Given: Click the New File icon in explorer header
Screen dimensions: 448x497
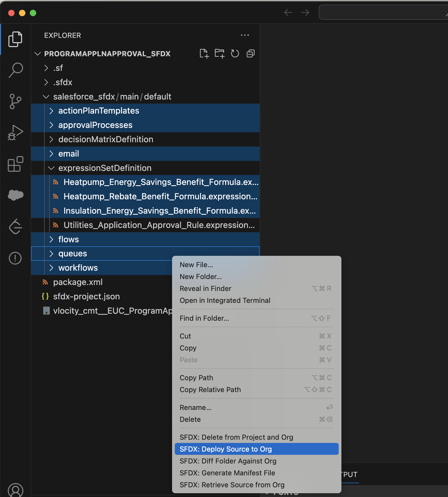Looking at the screenshot, I should coord(204,54).
